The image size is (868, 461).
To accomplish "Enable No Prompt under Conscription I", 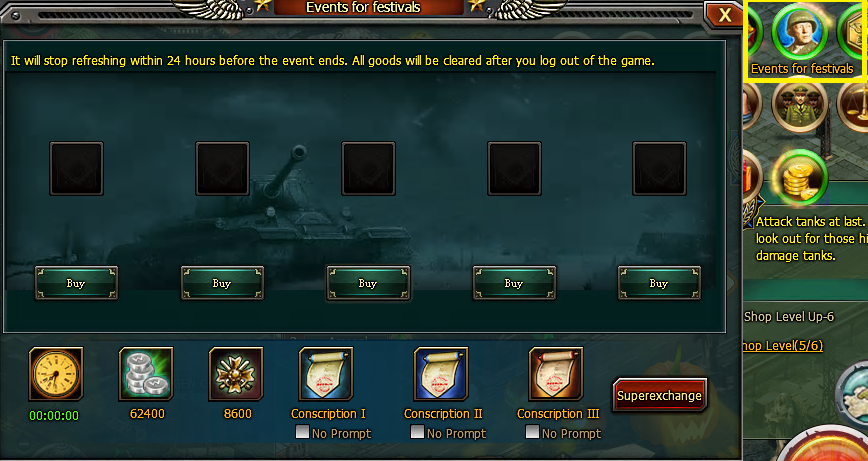I will (x=302, y=432).
